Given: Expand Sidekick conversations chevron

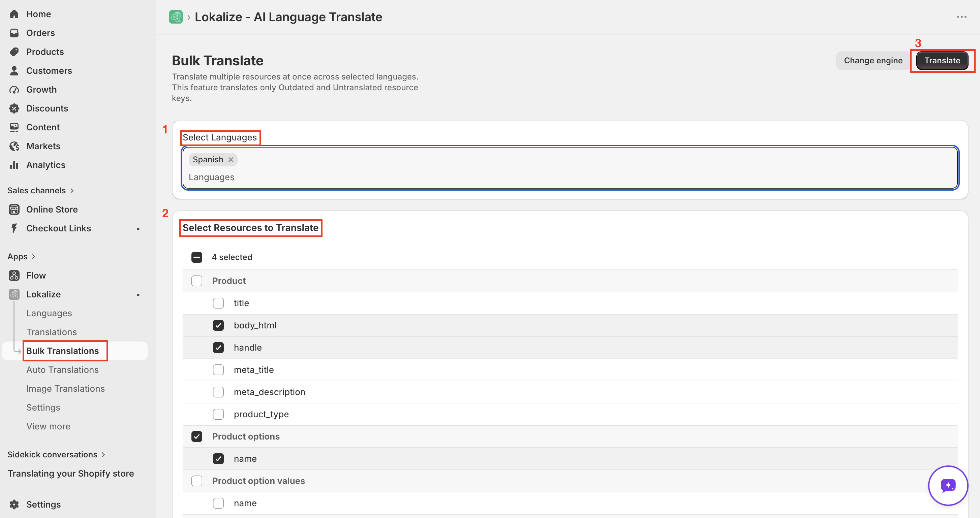Looking at the screenshot, I should [103, 455].
